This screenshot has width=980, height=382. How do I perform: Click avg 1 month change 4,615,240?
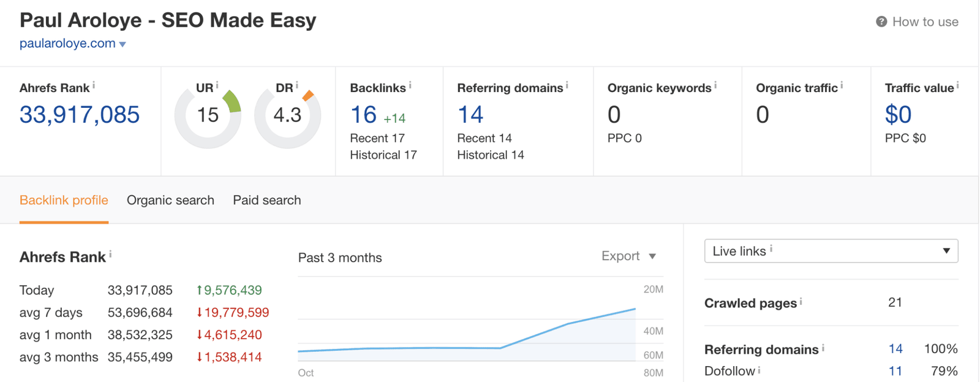click(x=229, y=335)
